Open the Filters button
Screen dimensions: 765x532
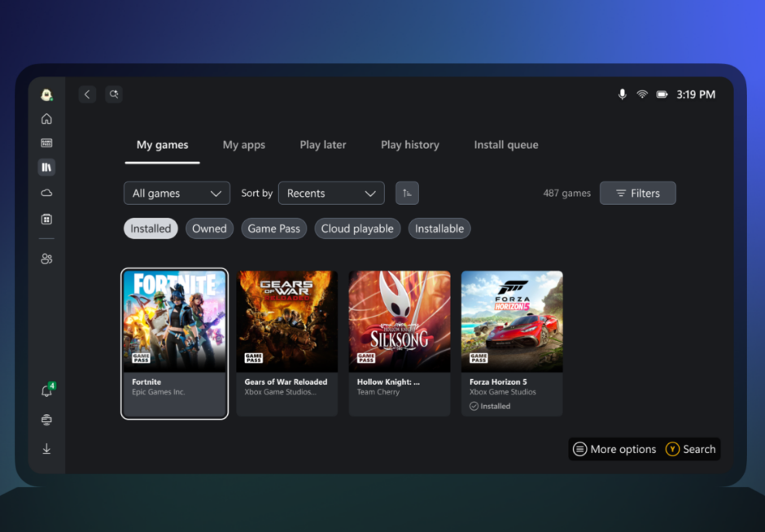point(638,193)
